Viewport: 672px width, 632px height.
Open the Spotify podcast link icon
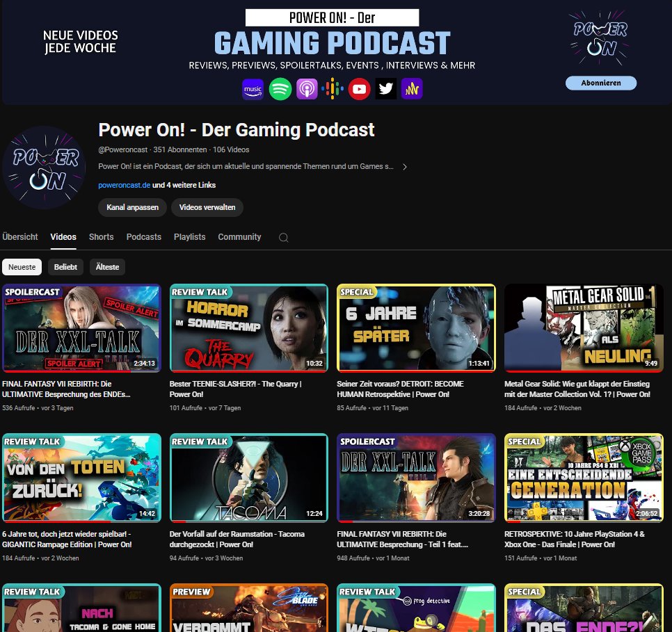[x=280, y=89]
